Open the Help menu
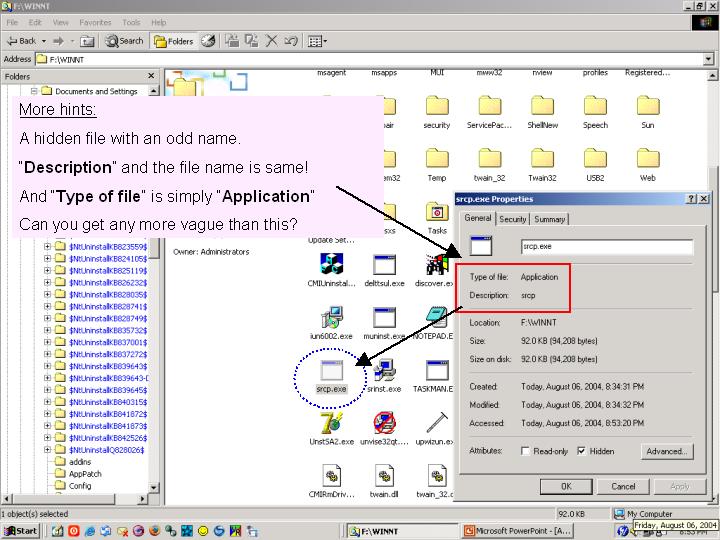Screen dimensions: 720x540 point(158,22)
